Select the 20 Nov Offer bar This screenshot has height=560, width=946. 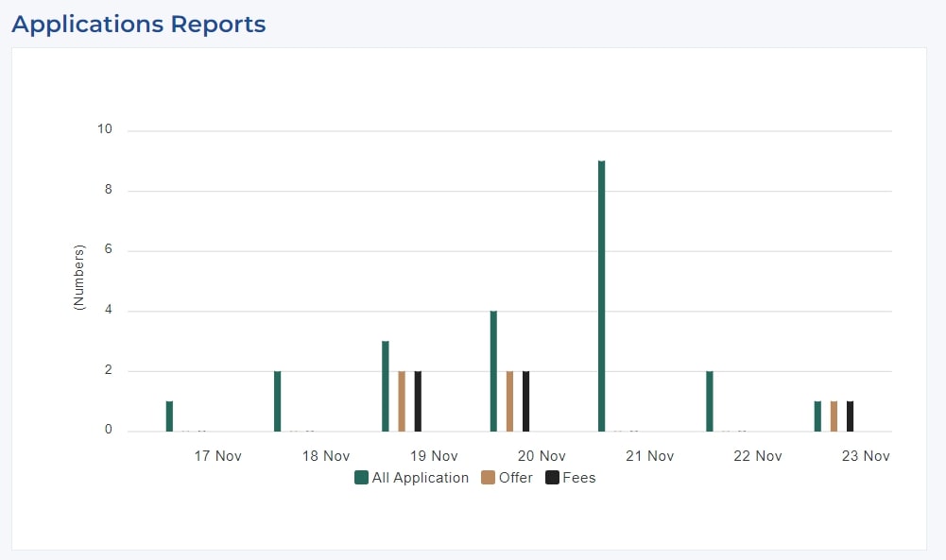point(509,401)
